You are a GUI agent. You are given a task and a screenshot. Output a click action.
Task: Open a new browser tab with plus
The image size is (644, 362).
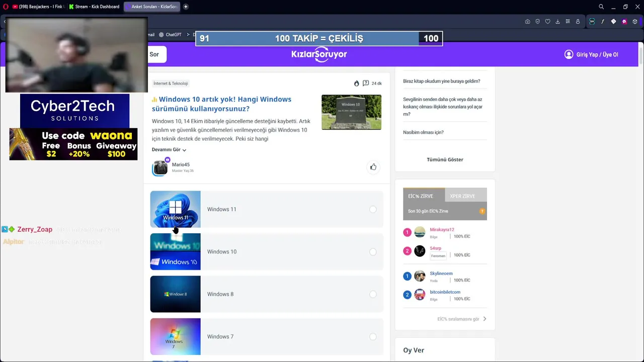(186, 7)
